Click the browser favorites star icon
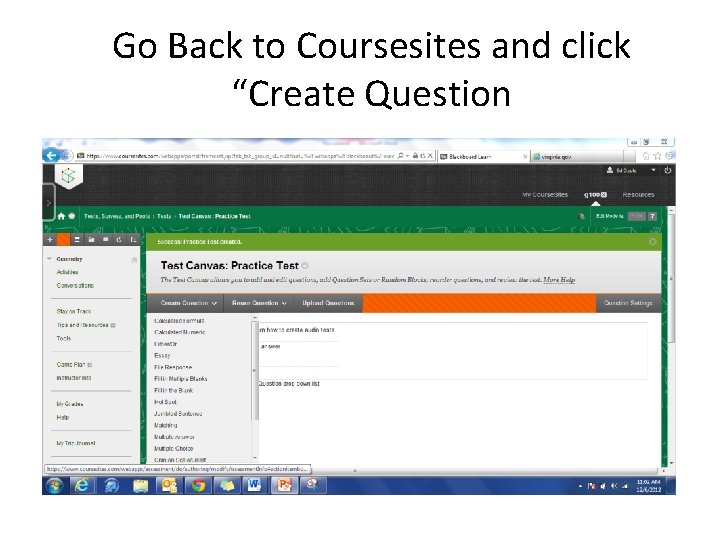Screen dimensions: 720x540 (657, 156)
